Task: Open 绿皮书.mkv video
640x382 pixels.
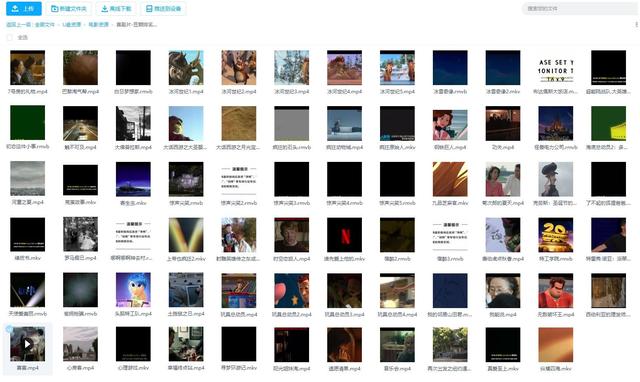Action: tap(27, 235)
